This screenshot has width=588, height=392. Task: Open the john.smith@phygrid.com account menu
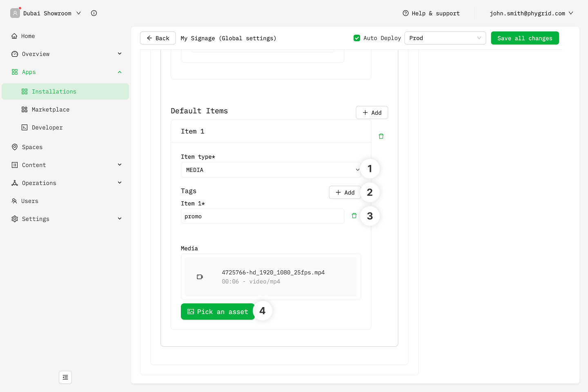pos(531,13)
